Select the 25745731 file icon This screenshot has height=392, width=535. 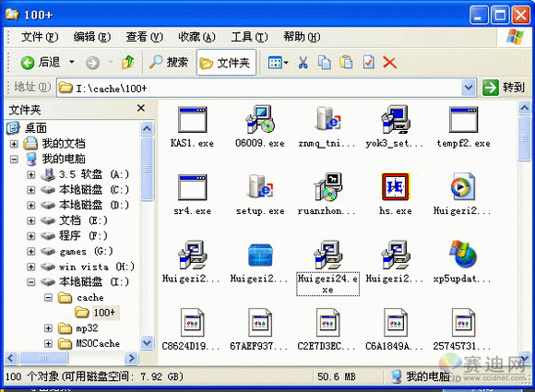coord(463,323)
